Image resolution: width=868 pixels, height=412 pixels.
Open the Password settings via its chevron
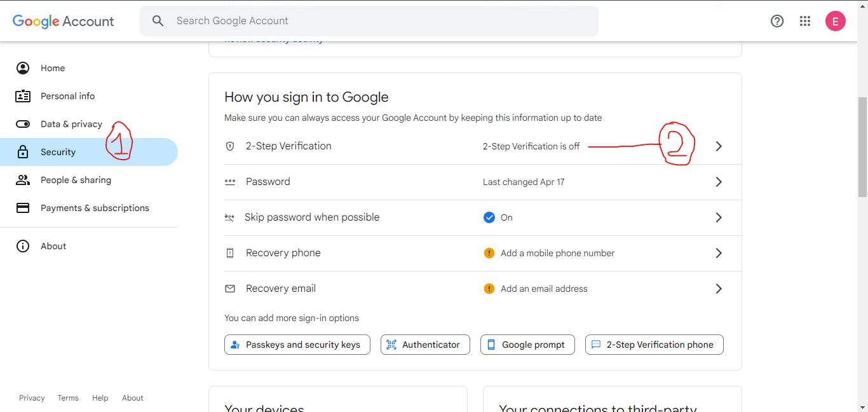pyautogui.click(x=719, y=181)
